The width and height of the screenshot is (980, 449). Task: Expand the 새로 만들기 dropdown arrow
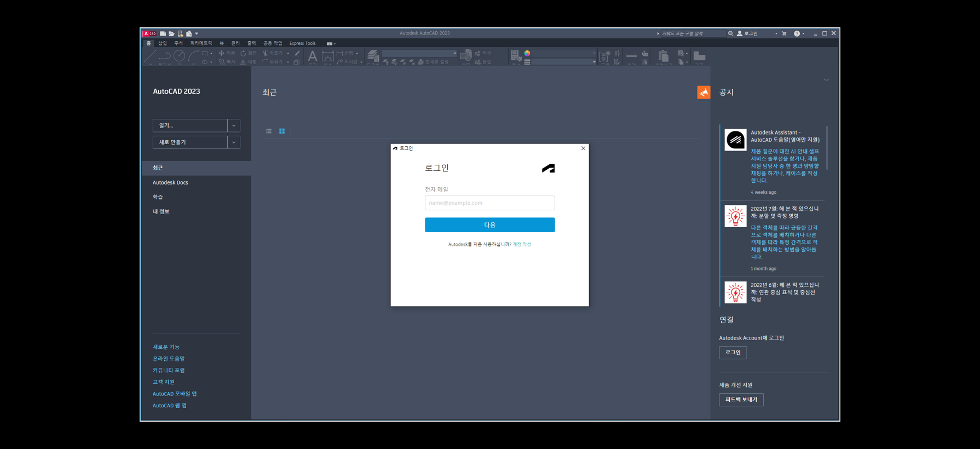(x=234, y=142)
